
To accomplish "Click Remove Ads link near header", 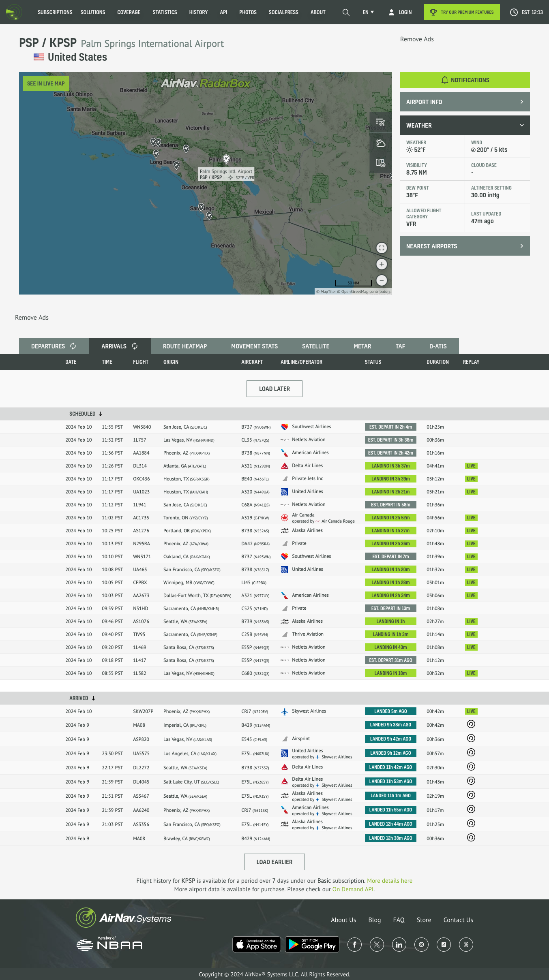I will point(417,39).
